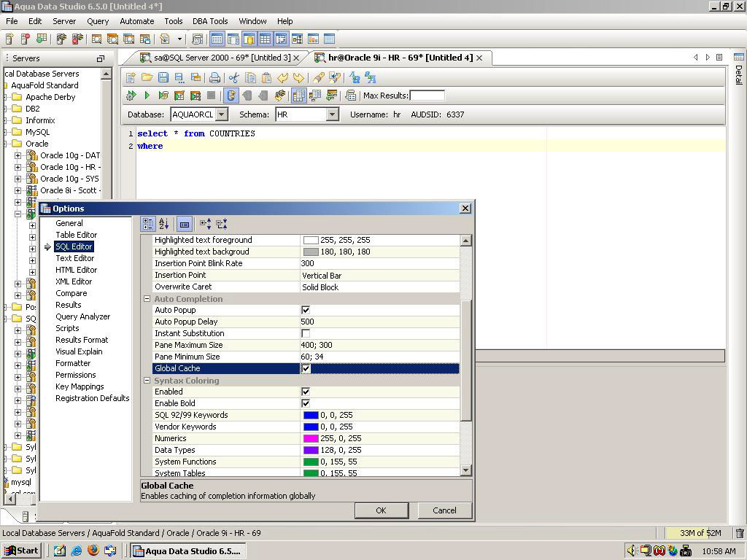Select Formatter in Options category list
747x560 pixels.
(x=73, y=363)
